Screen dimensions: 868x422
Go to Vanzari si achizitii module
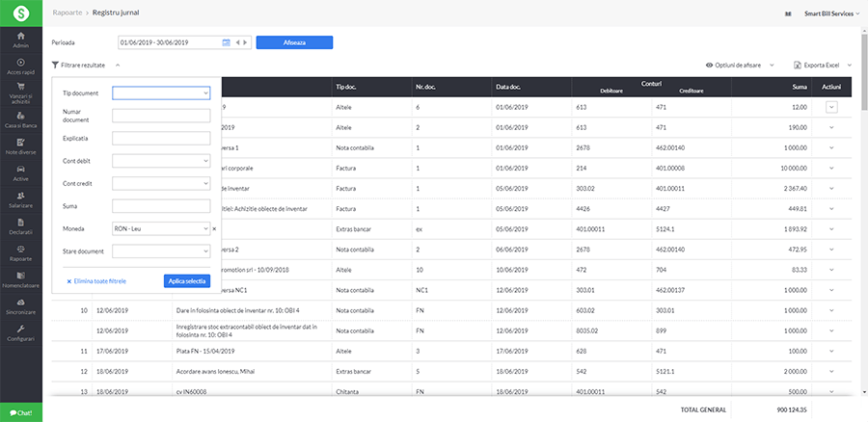click(20, 92)
